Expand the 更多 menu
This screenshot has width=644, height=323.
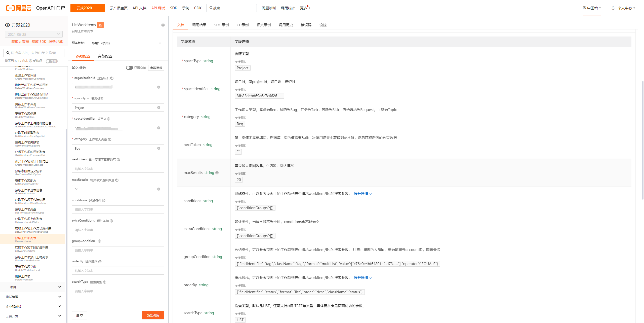pos(305,8)
